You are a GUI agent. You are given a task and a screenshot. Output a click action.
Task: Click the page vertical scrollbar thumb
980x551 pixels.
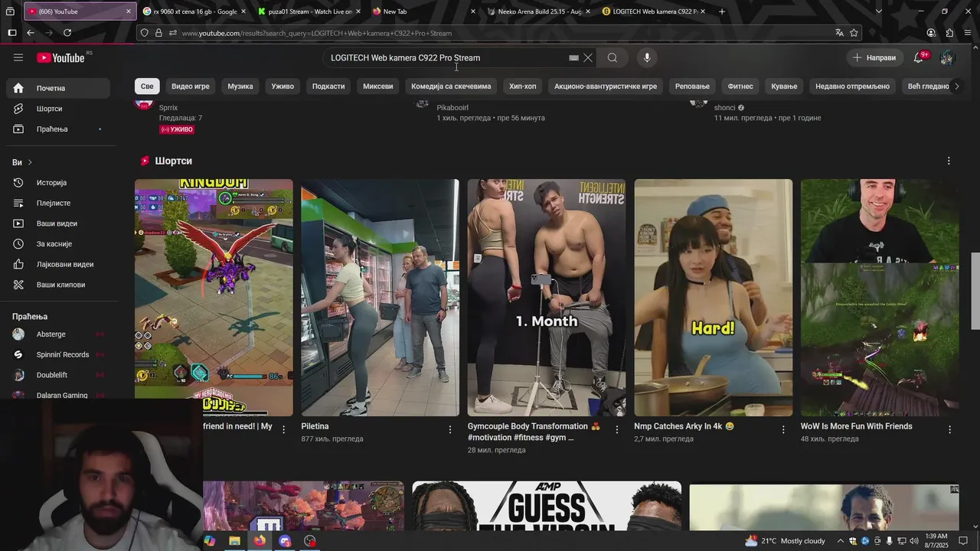975,291
